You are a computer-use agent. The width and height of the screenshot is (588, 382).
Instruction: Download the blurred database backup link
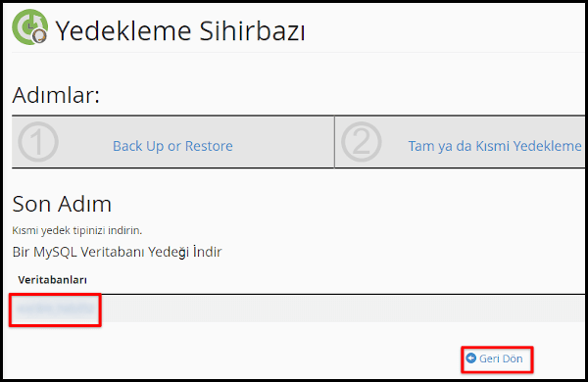click(x=56, y=309)
